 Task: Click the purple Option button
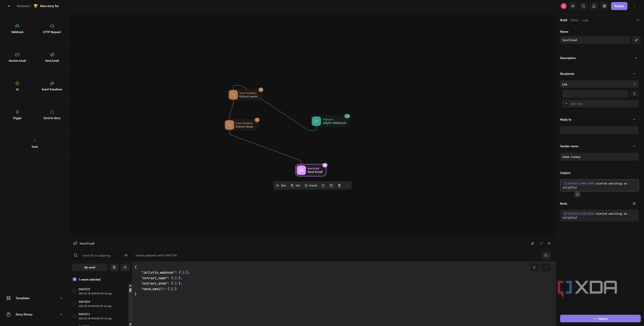(x=600, y=319)
